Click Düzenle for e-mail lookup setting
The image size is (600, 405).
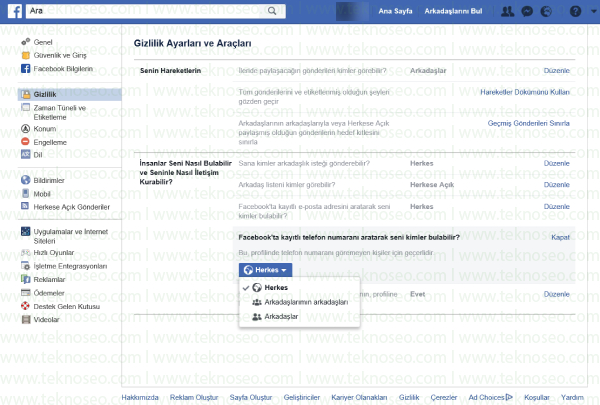(557, 206)
